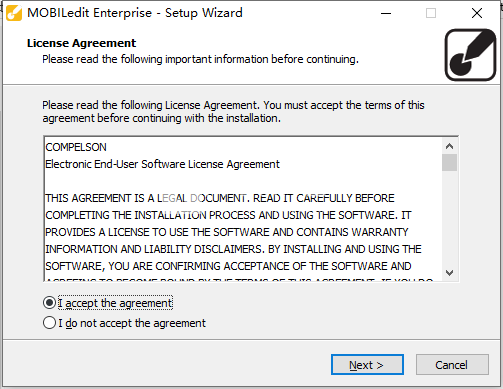Image resolution: width=503 pixels, height=389 pixels.
Task: Click the "Electronic End-User Software License Agreement" line
Action: coord(162,164)
